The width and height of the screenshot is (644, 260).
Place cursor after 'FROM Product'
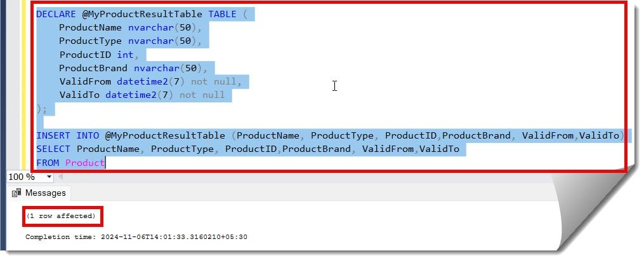(x=105, y=163)
